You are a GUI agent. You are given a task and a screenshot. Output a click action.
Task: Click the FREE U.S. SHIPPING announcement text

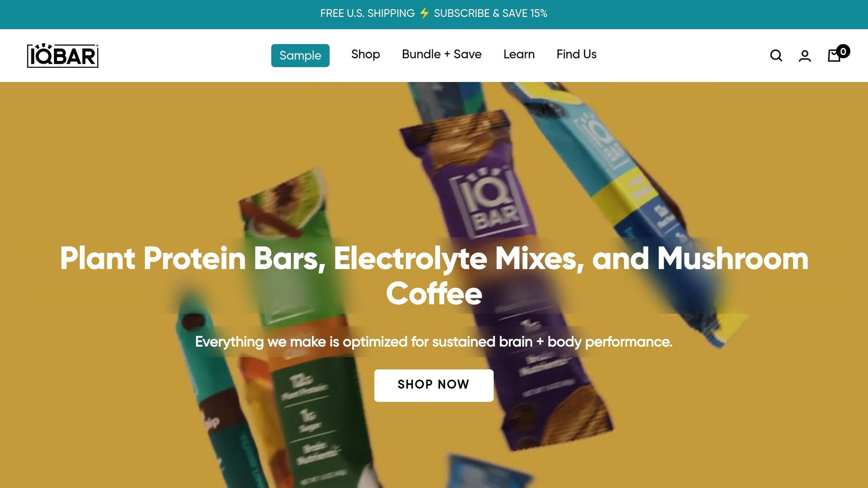point(367,14)
